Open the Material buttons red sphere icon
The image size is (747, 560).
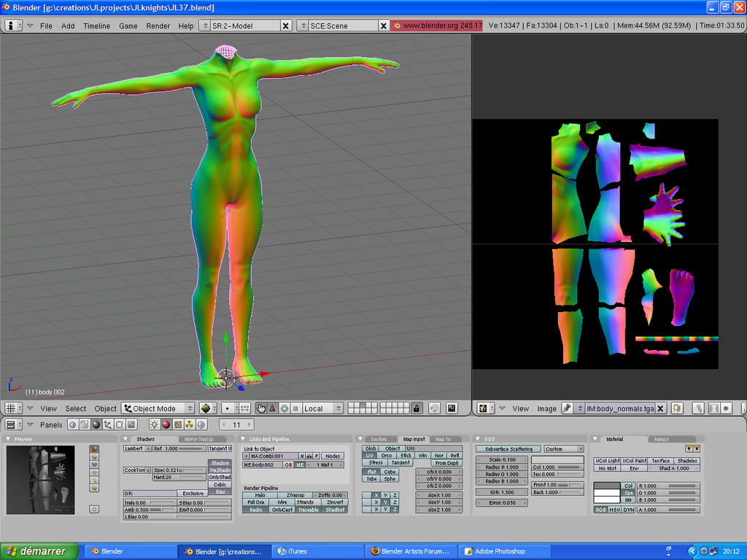(166, 424)
